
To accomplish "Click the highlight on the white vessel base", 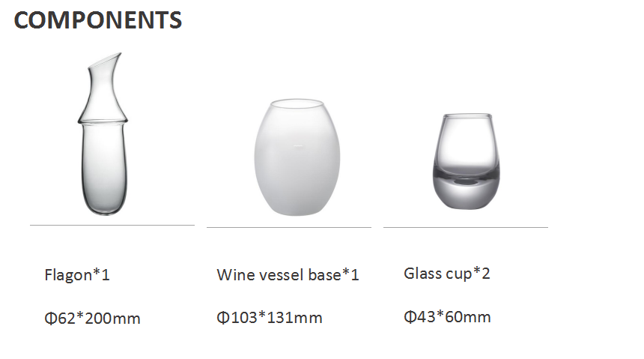I will click(298, 146).
